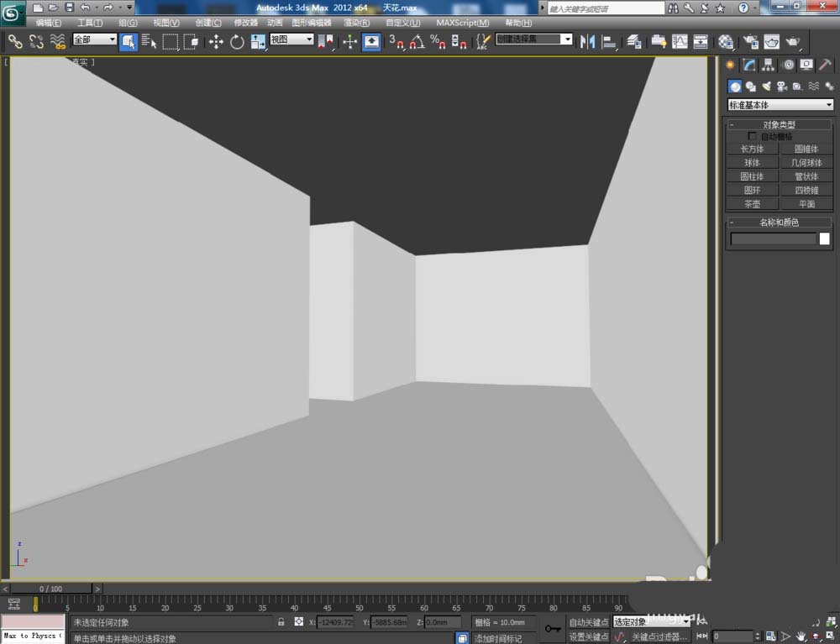Image resolution: width=840 pixels, height=644 pixels.
Task: Click the Select and Link chain icon
Action: (15, 41)
